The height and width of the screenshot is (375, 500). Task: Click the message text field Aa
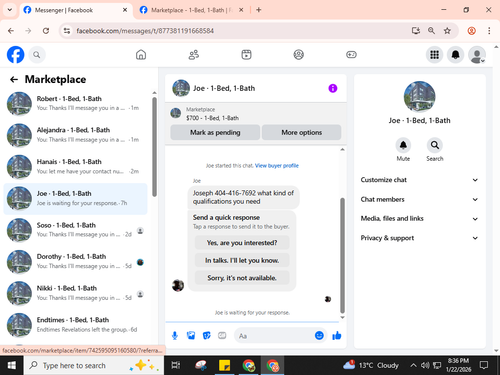click(x=273, y=336)
